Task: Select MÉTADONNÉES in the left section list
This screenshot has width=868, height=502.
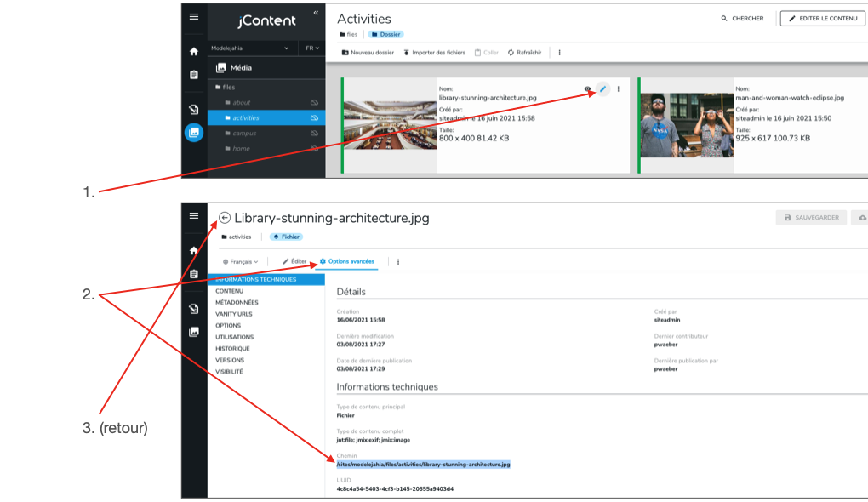Action: [x=237, y=302]
